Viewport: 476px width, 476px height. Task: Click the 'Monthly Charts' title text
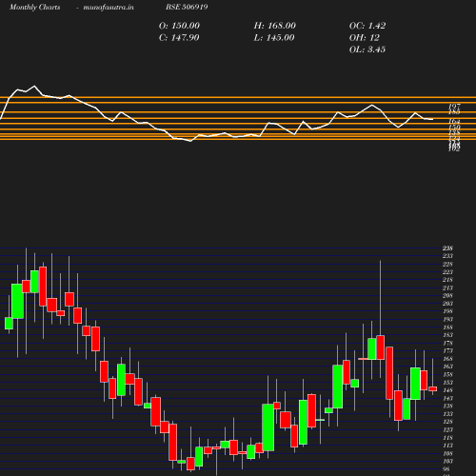34,7
